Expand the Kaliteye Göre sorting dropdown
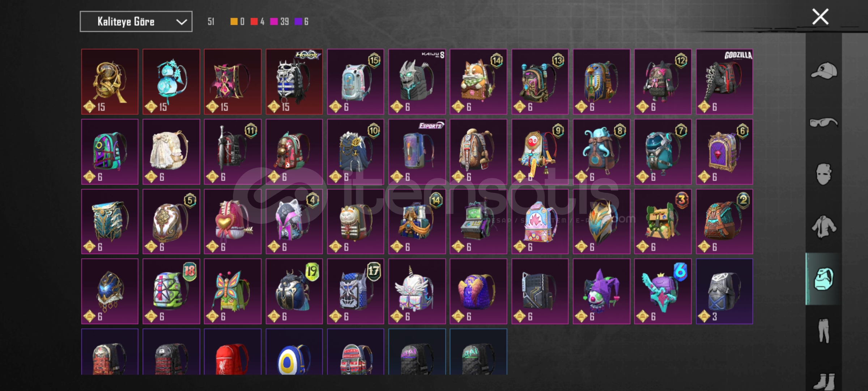Viewport: 868px width, 391px height. 136,22
